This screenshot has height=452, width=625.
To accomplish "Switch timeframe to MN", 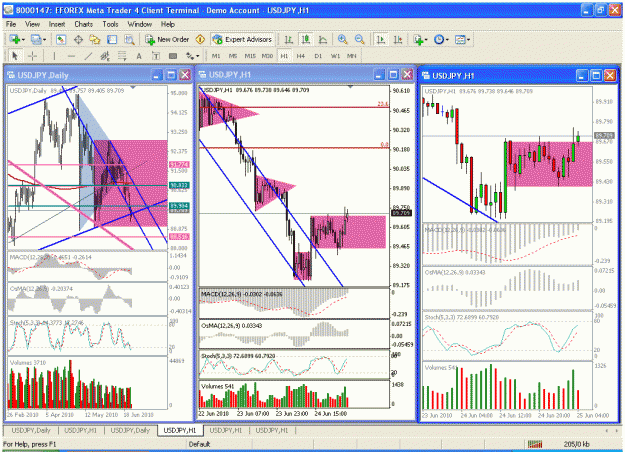I will click(x=352, y=56).
